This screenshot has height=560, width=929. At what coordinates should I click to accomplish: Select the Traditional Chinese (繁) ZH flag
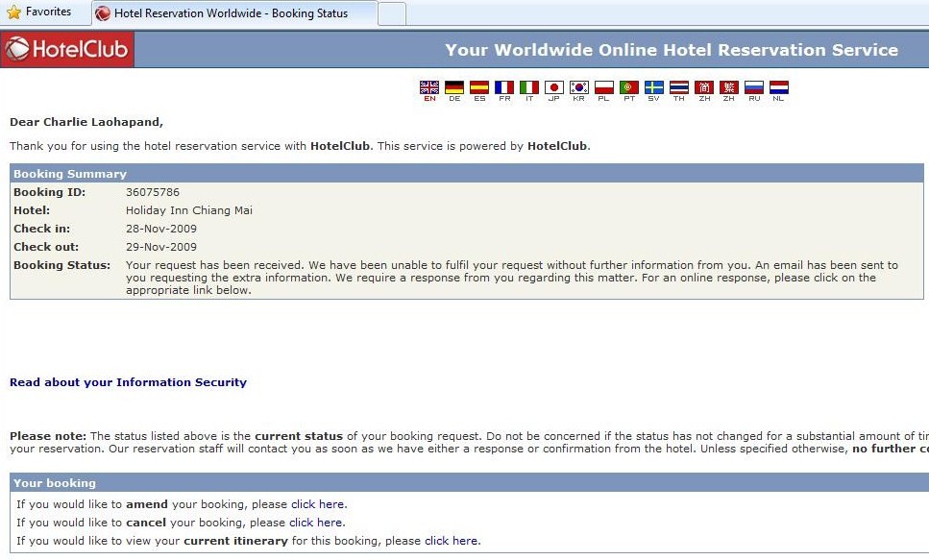729,87
